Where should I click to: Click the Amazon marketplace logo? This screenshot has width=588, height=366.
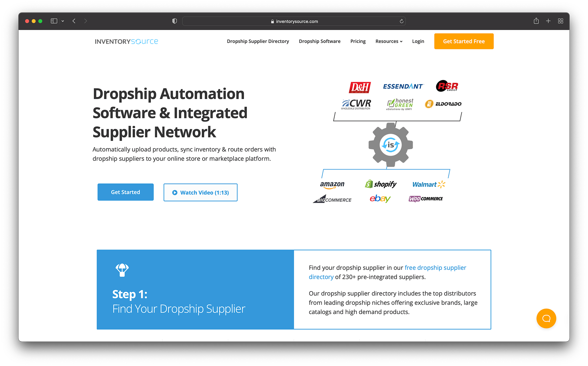332,185
